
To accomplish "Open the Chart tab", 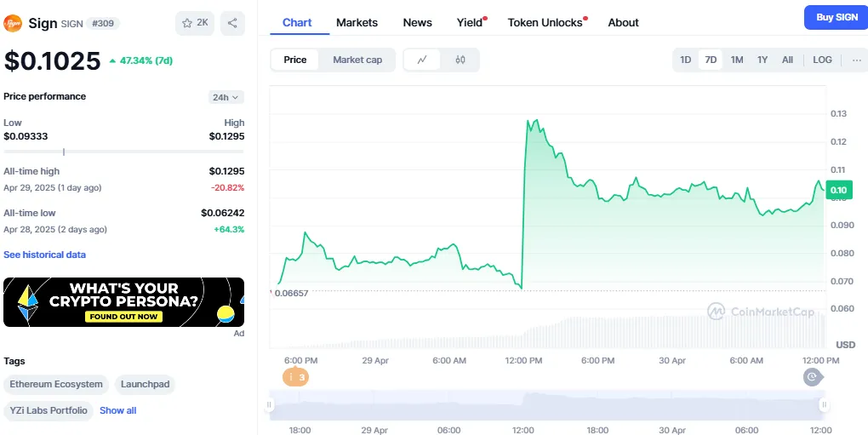I will pyautogui.click(x=297, y=23).
